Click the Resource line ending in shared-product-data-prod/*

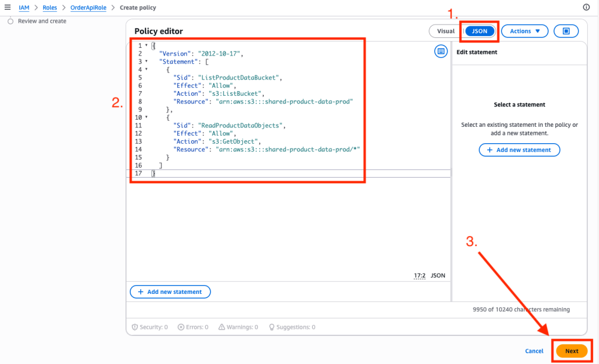click(267, 150)
